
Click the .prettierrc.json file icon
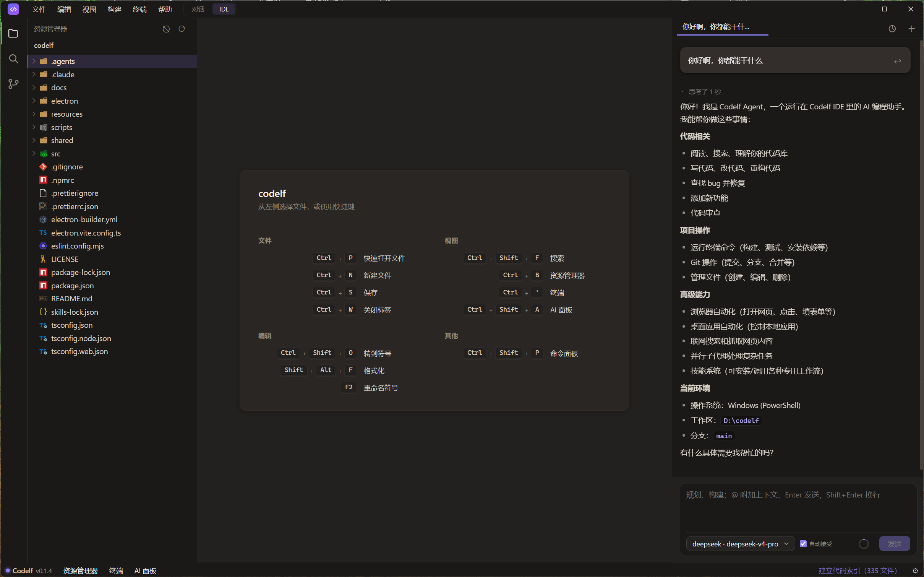pos(43,206)
